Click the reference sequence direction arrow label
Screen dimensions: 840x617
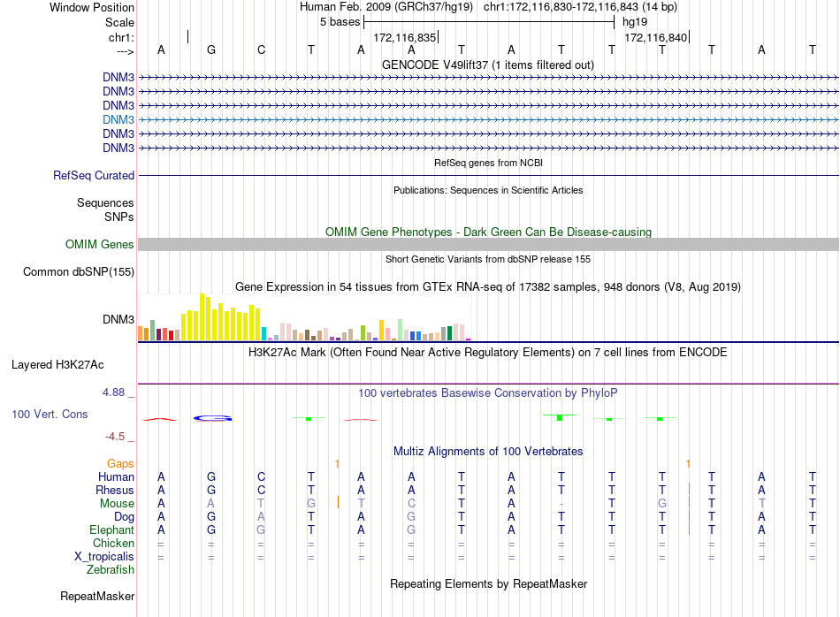[x=126, y=51]
